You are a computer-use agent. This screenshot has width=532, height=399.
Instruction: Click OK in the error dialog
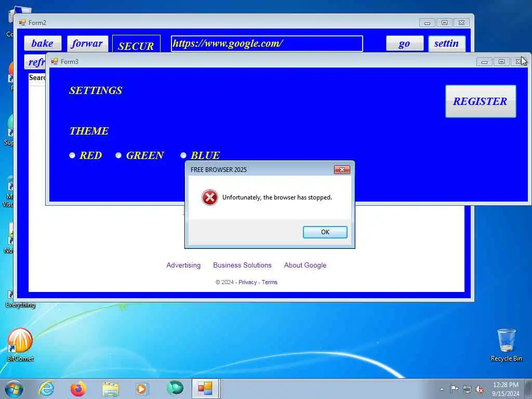(325, 232)
